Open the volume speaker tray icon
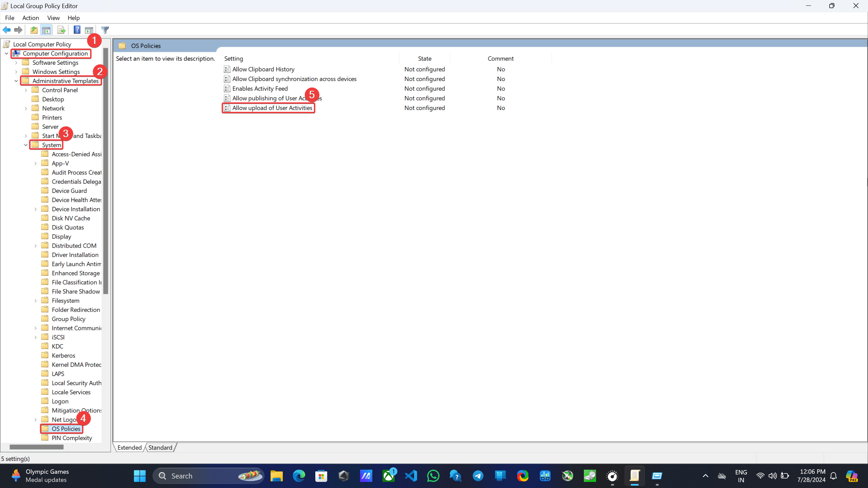868x488 pixels. (x=773, y=476)
